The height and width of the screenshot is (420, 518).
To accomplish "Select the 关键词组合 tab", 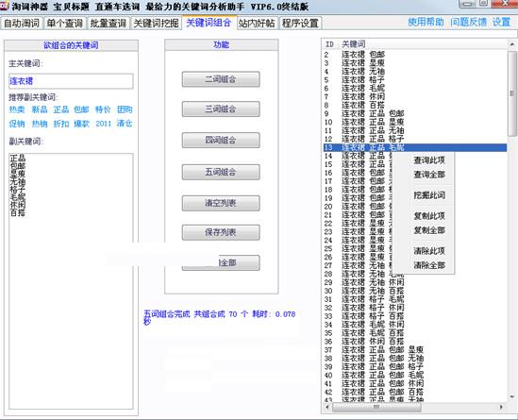I will [x=209, y=23].
